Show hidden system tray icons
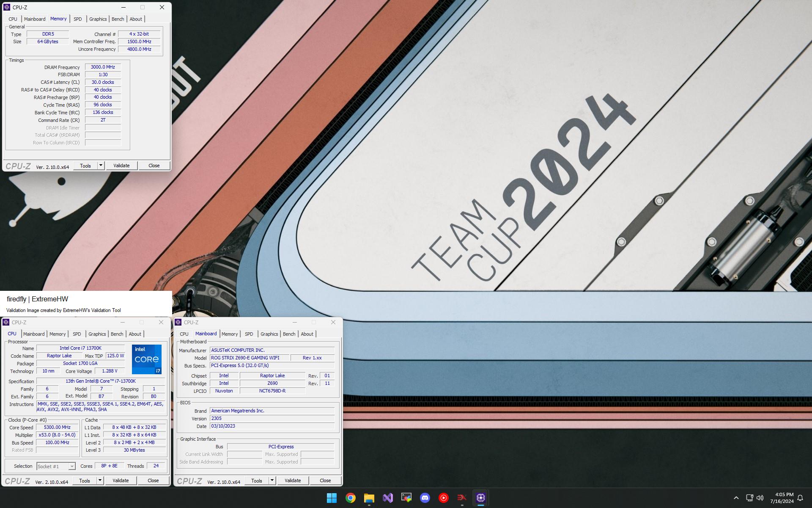The image size is (812, 508). coord(736,498)
